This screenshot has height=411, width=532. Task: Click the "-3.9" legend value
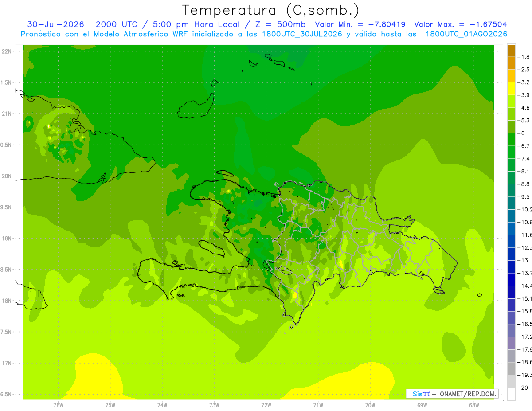click(524, 95)
